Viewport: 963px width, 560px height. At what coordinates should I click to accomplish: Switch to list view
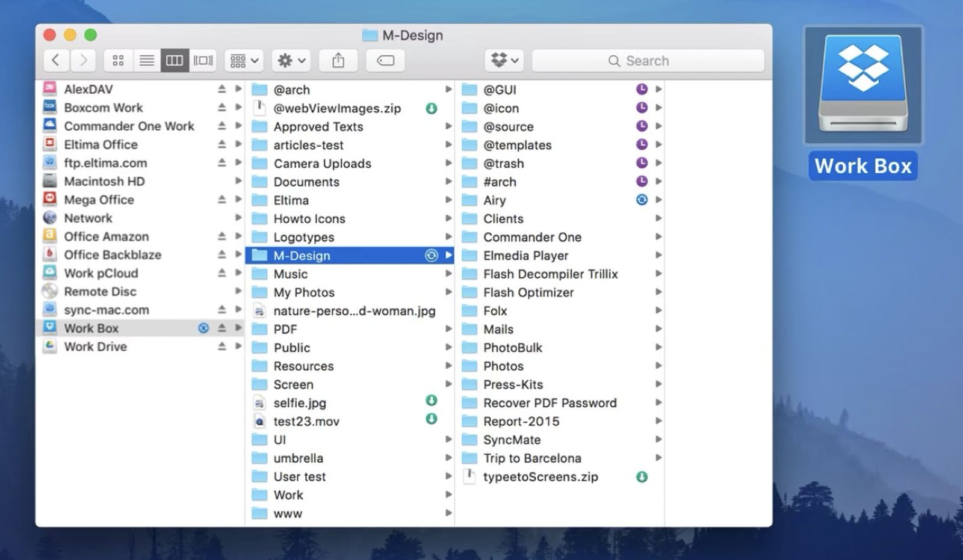coord(146,60)
